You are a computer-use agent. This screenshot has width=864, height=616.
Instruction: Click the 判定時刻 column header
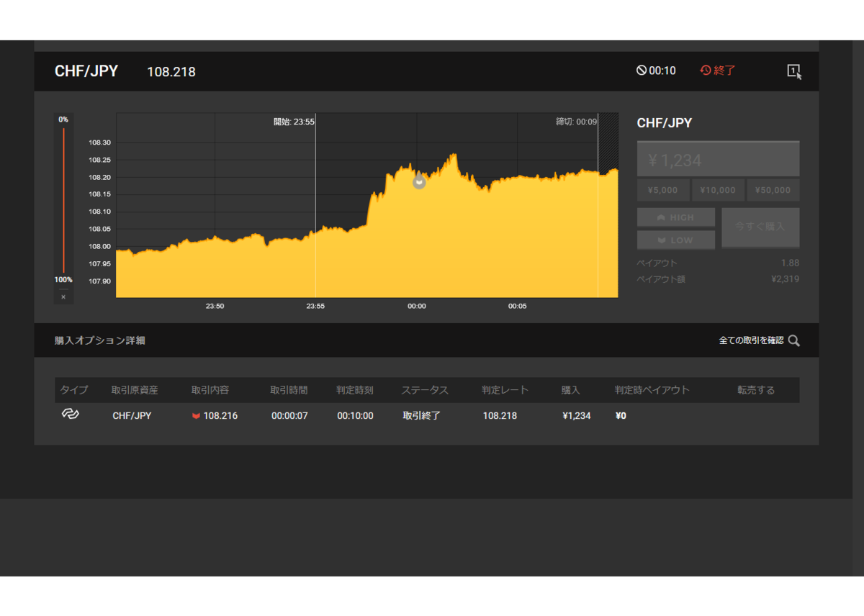(355, 390)
